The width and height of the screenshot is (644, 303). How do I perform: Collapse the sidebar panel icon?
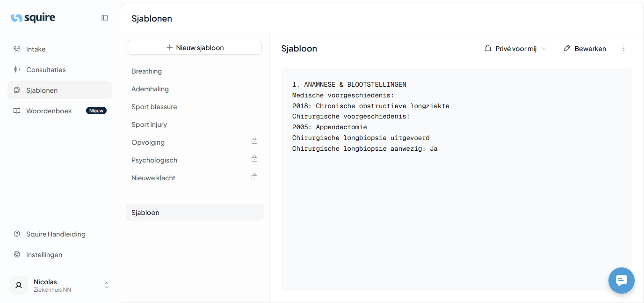pyautogui.click(x=105, y=18)
